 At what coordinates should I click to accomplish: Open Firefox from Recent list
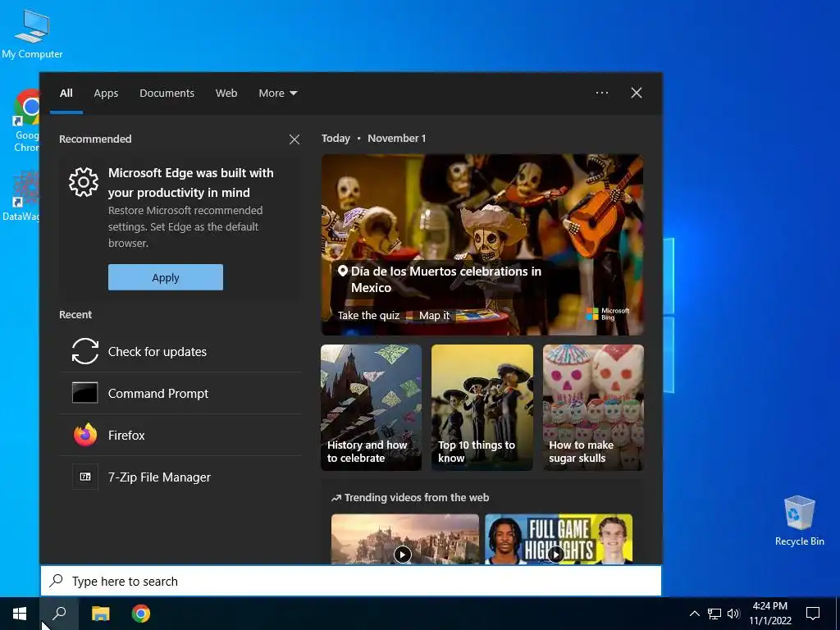[x=180, y=435]
